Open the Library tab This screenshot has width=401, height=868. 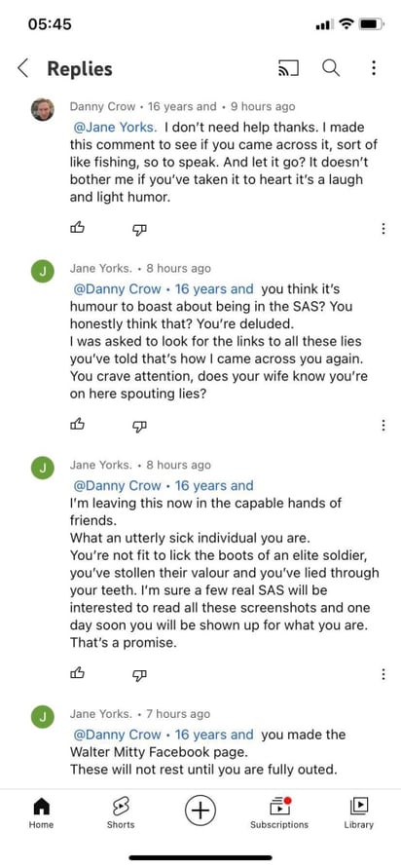point(358,813)
